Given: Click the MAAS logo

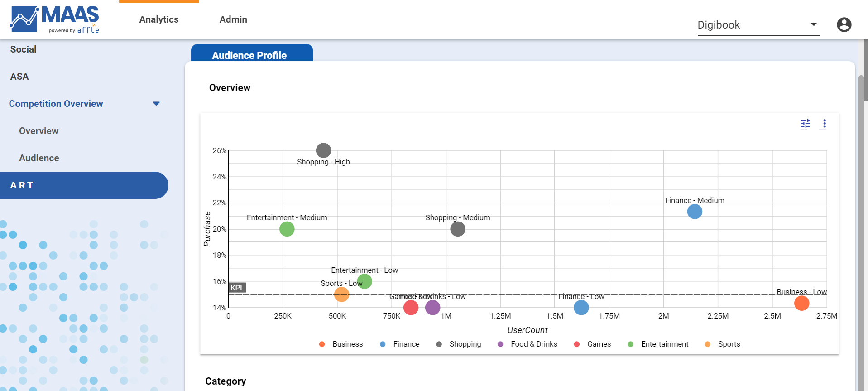Looking at the screenshot, I should (x=54, y=19).
